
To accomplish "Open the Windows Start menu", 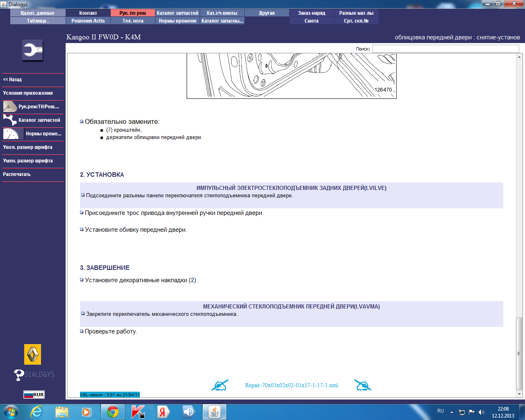I will click(11, 411).
